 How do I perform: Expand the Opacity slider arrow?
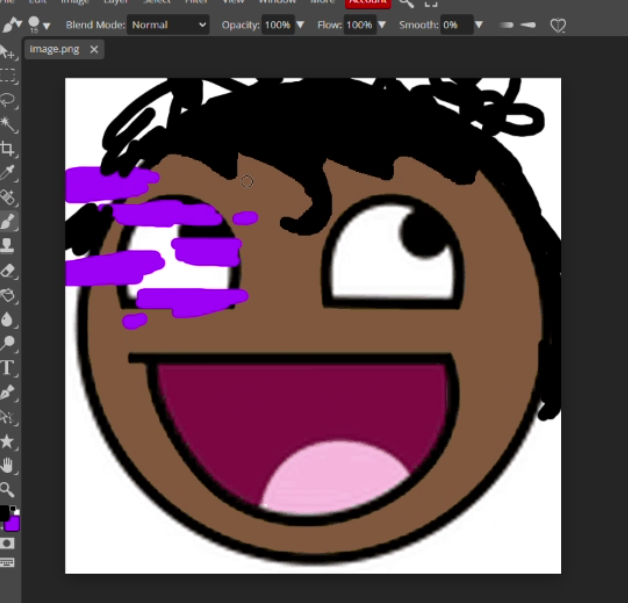[x=300, y=25]
